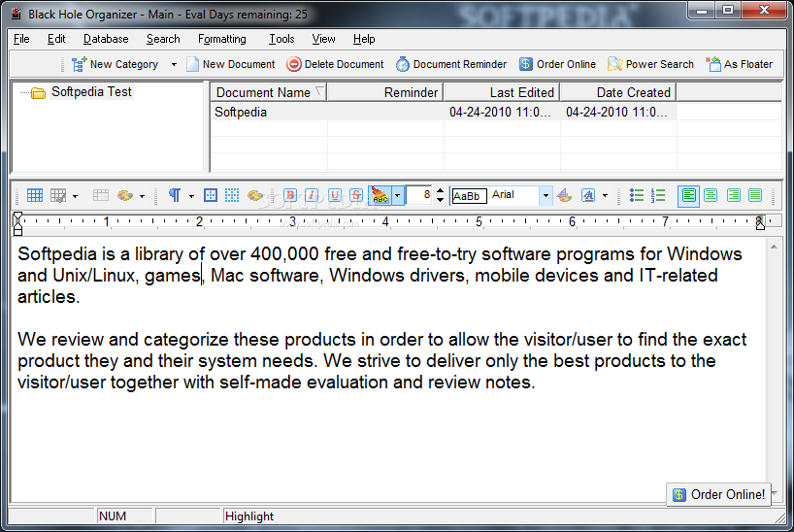Click the Last Edited column header
Viewport: 794px width, 532px height.
[502, 93]
